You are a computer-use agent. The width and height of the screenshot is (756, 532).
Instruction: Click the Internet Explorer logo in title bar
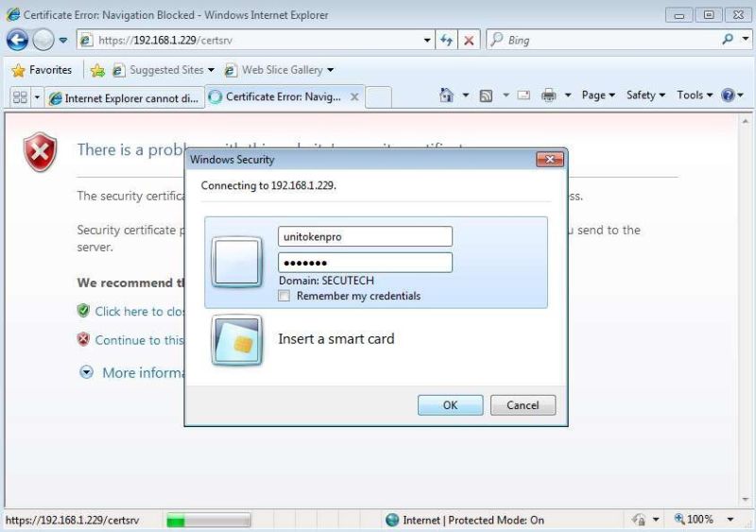click(12, 14)
